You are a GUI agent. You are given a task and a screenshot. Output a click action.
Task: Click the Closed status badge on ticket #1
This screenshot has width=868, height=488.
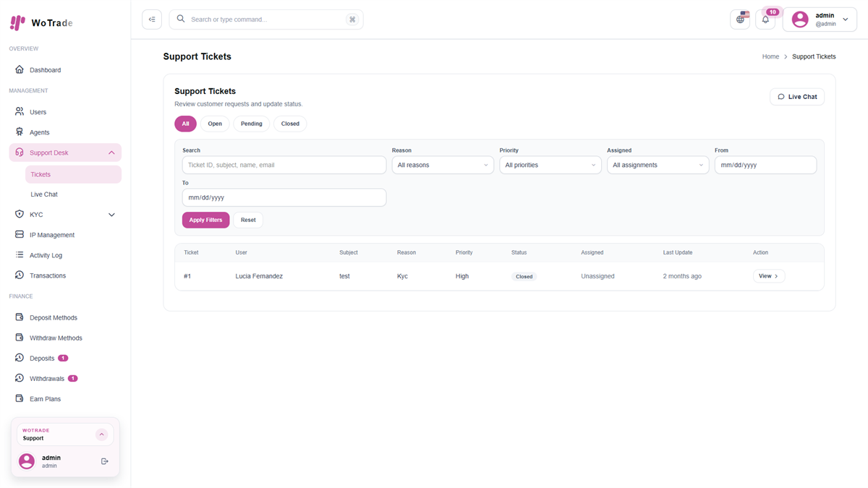tap(524, 276)
